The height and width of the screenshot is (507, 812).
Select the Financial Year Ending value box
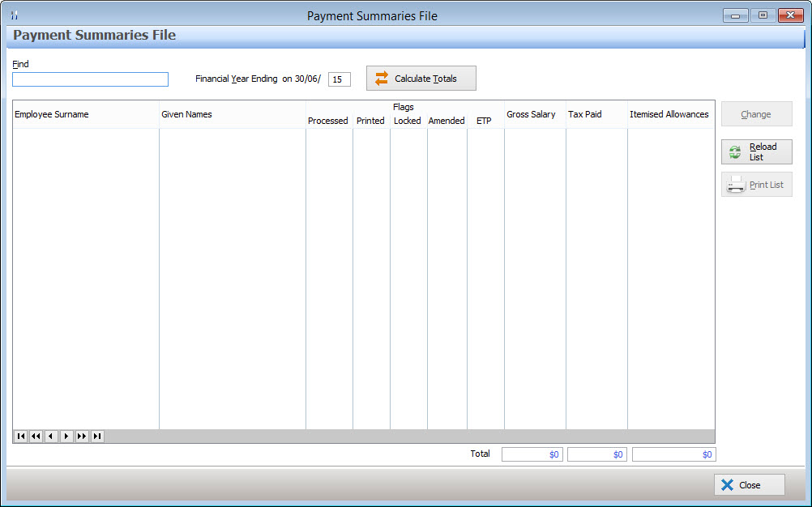(339, 79)
